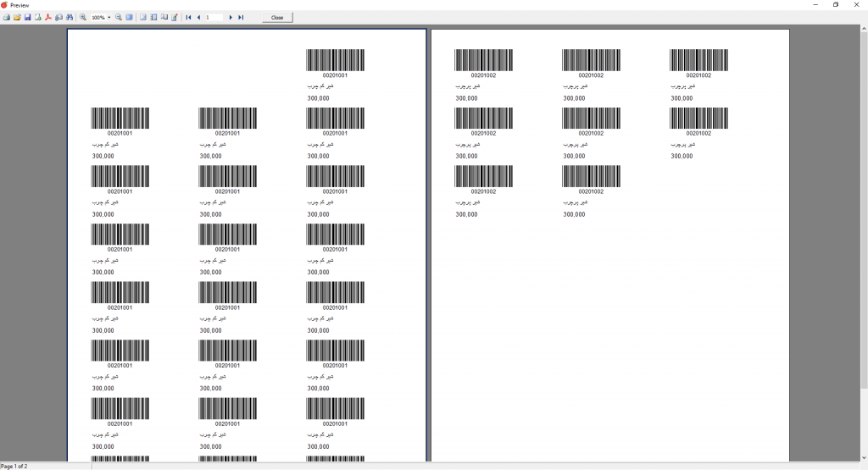Open a report file with folder icon
The image size is (868, 470).
point(17,17)
